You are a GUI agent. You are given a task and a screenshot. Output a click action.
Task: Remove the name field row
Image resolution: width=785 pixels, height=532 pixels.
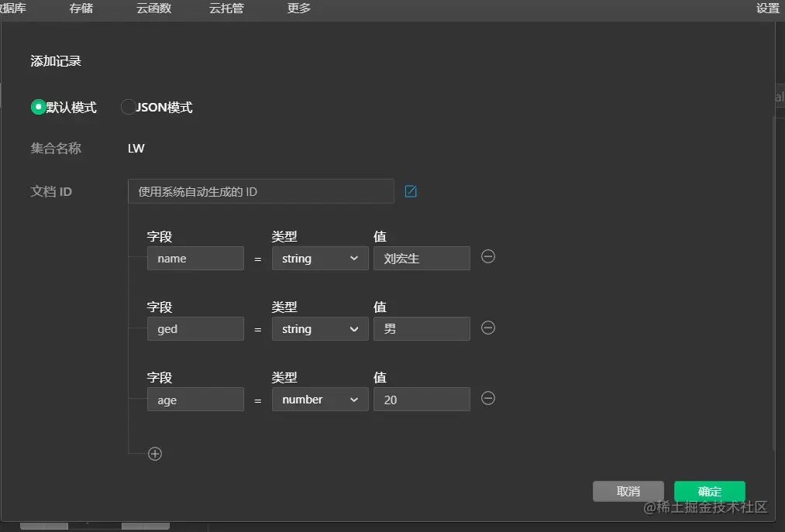[x=488, y=257]
